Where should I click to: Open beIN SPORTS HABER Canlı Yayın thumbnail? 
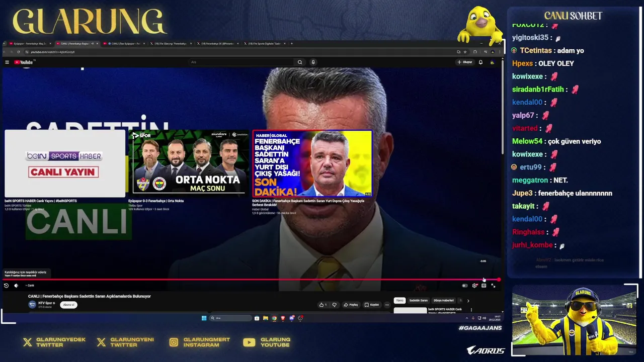(x=65, y=163)
